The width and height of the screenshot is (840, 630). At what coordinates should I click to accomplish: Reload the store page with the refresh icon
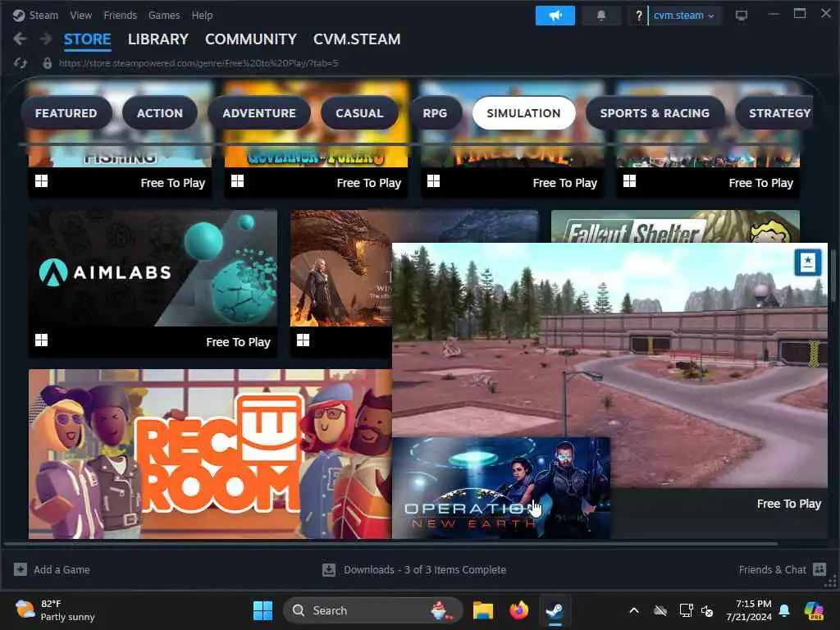(x=21, y=63)
